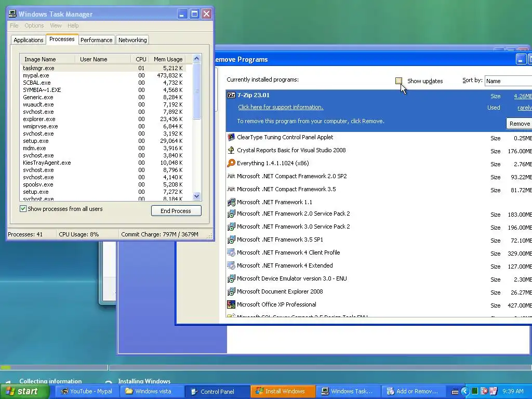Select the taskmgr.exe process row
The image size is (532, 399).
click(103, 68)
